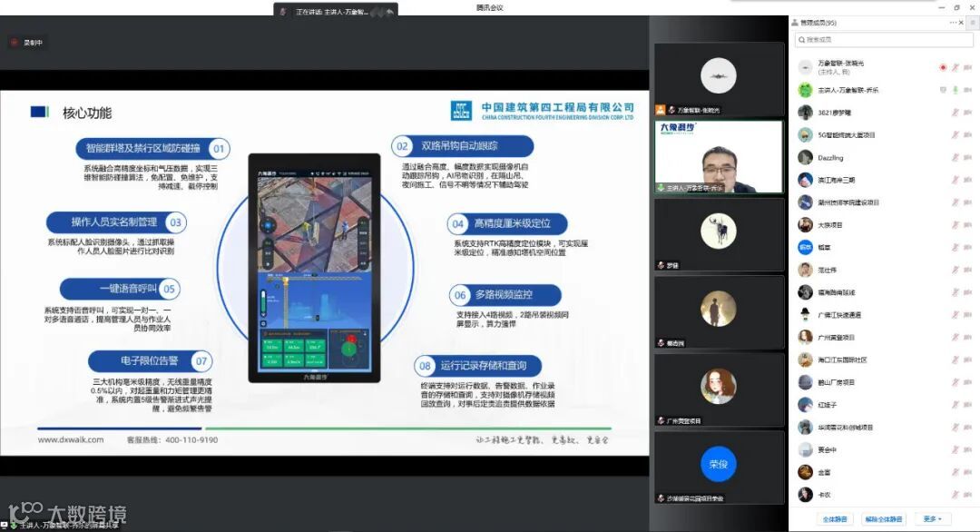Unmute 红娃子 participant microphone icon
Image resolution: width=980 pixels, height=532 pixels.
click(955, 405)
